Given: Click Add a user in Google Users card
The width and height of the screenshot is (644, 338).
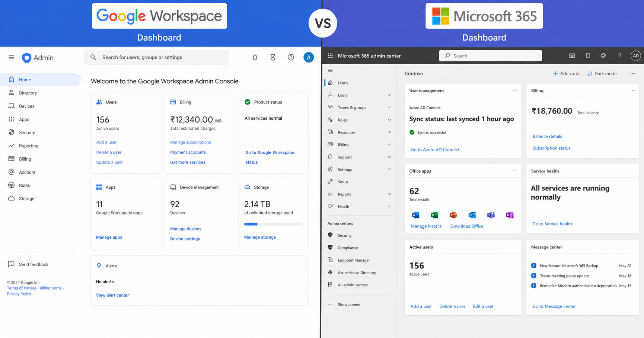Looking at the screenshot, I should pos(106,142).
